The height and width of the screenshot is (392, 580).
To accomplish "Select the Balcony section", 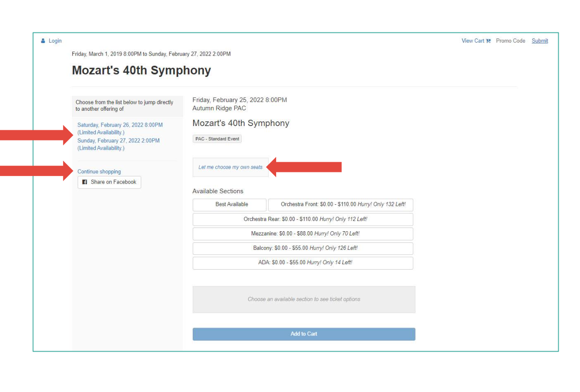I will click(x=303, y=248).
